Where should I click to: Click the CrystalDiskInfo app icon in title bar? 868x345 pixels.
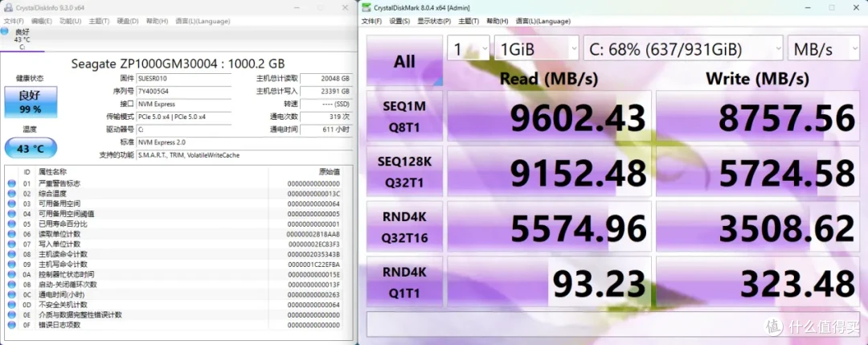(8, 8)
